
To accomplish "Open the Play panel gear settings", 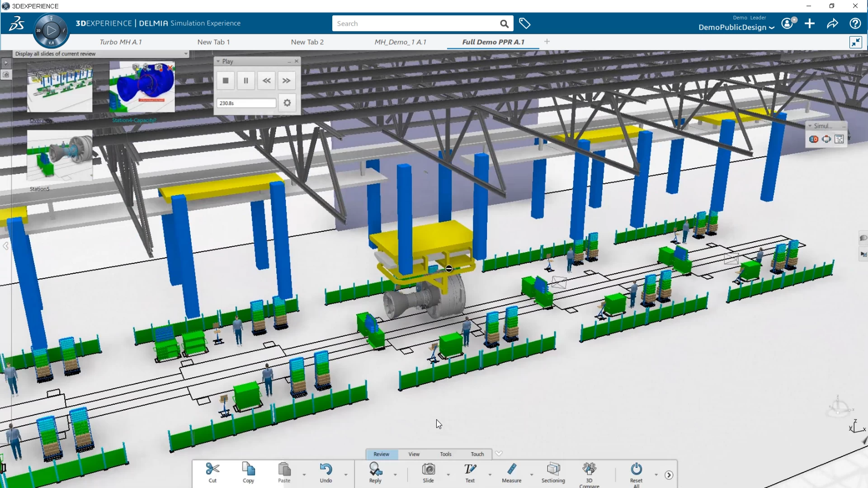I will [287, 103].
